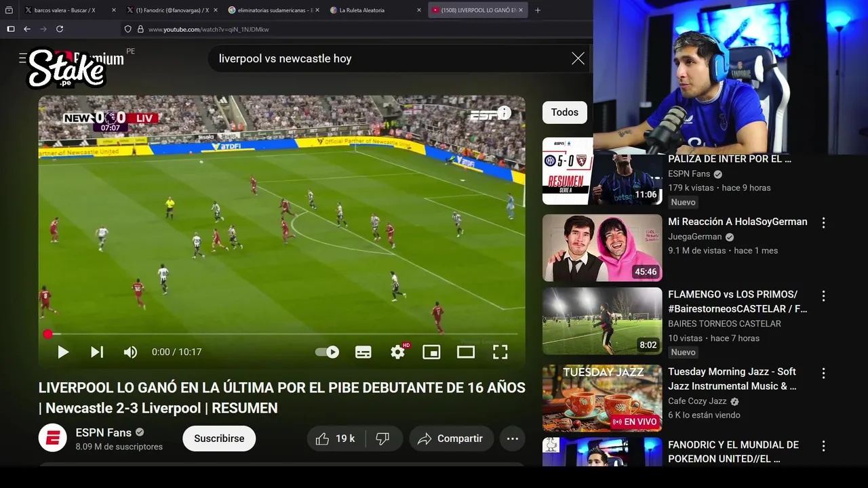Play the Liverpool vs Newcastle video
Image resolution: width=868 pixels, height=488 pixels.
pyautogui.click(x=63, y=352)
